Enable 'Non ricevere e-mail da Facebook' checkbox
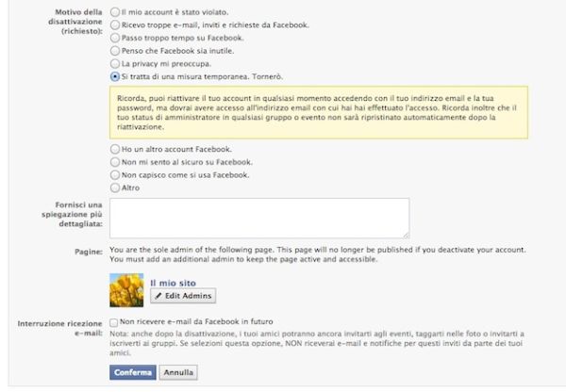This screenshot has height=392, width=566. [x=114, y=323]
